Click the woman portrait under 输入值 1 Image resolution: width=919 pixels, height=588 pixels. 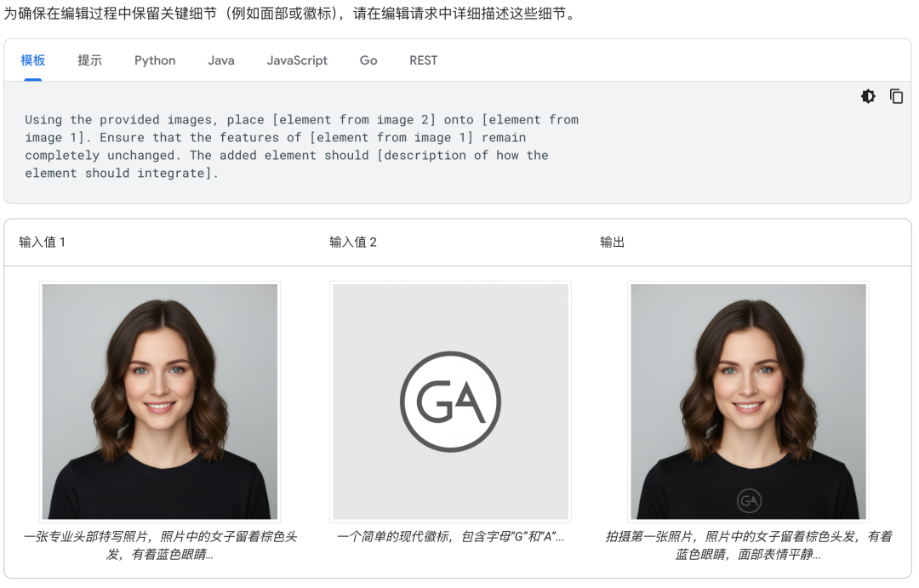click(159, 400)
